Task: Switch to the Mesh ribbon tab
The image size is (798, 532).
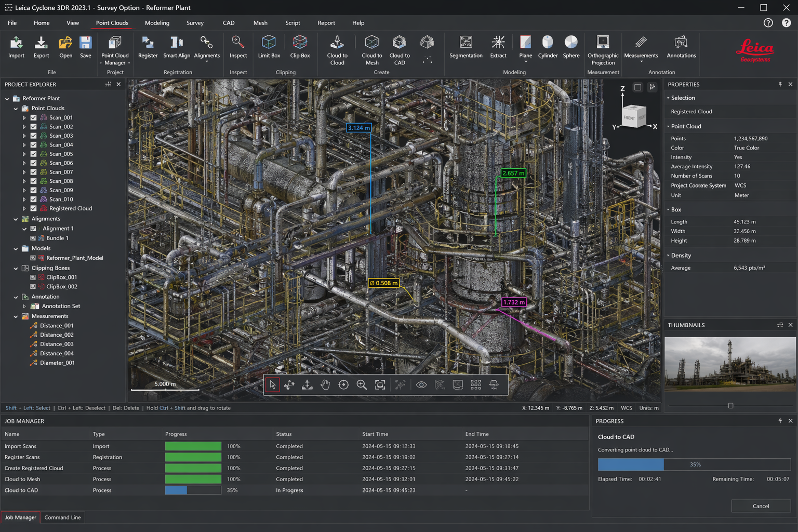Action: [260, 23]
